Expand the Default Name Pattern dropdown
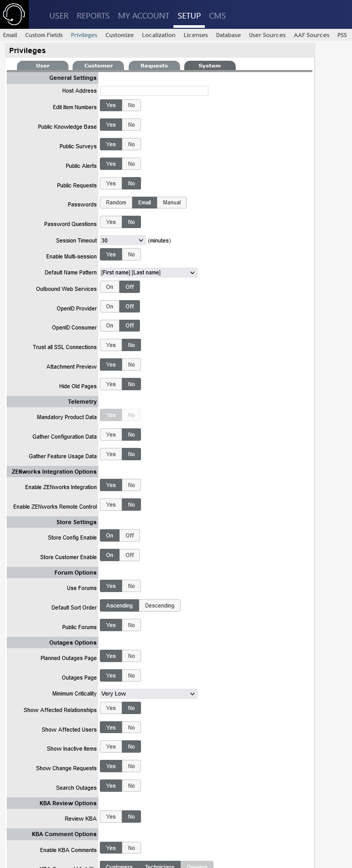This screenshot has height=868, width=352. point(148,272)
